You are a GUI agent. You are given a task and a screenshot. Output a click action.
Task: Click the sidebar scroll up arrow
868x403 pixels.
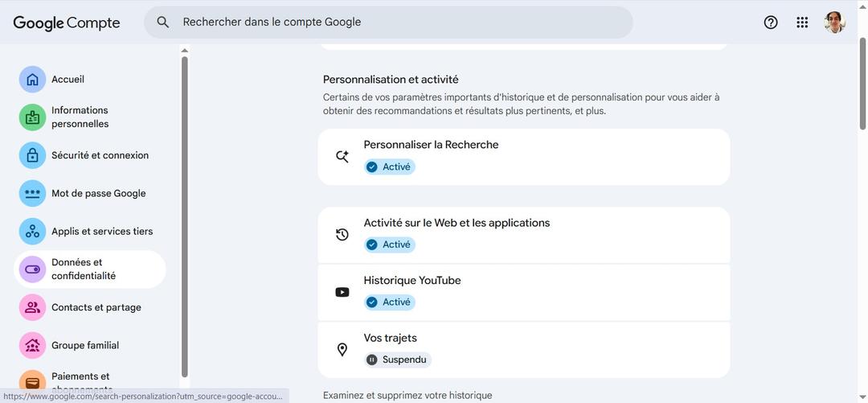pos(185,51)
